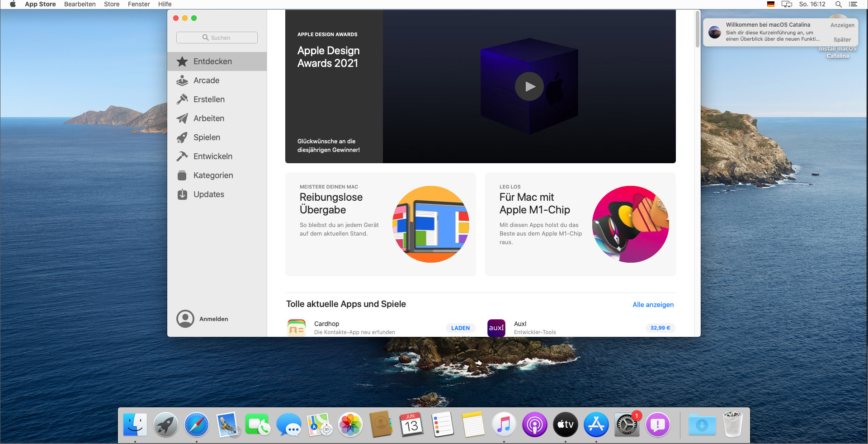868x444 pixels.
Task: Open the Entwickeln developer category
Action: 212,156
